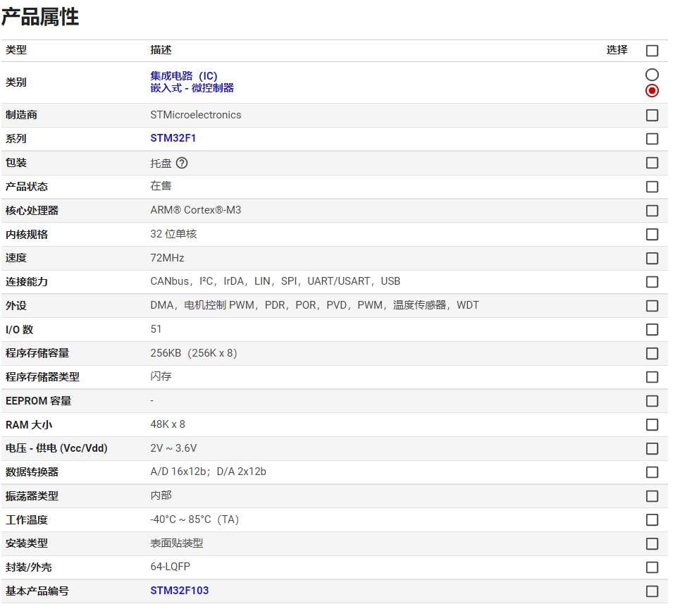The image size is (680, 616).
Task: Click the 48K x 8 RAM value
Action: pyautogui.click(x=168, y=424)
